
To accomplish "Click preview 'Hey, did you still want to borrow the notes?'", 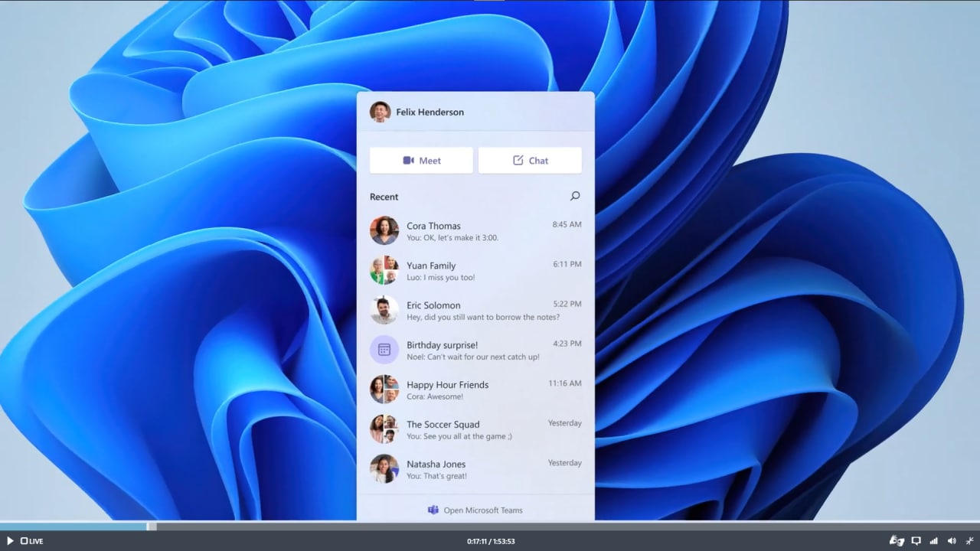I will 483,318.
